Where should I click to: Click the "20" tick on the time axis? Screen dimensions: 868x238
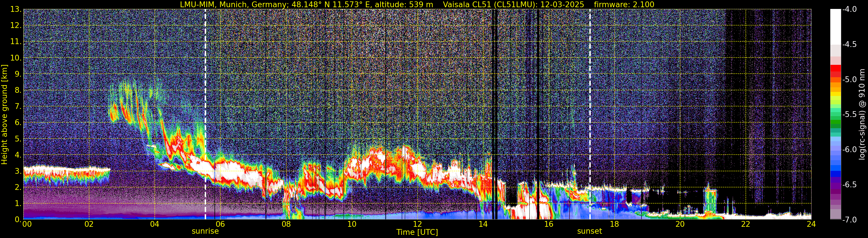[x=680, y=224]
